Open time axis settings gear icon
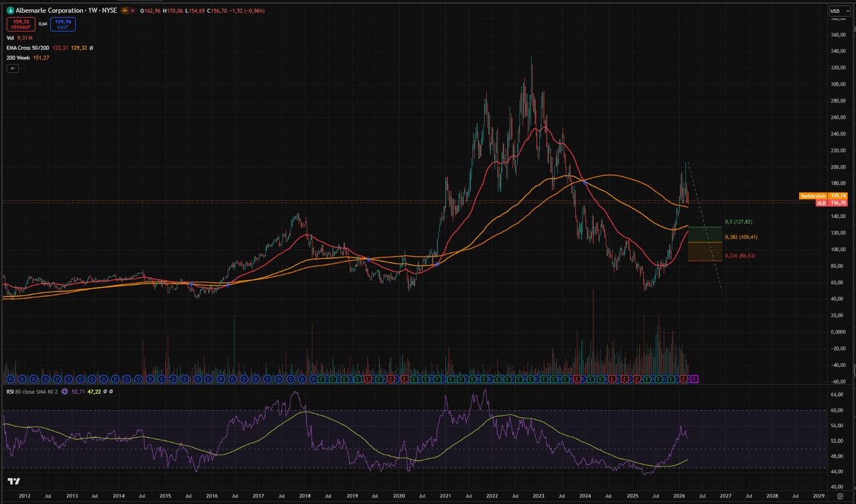 point(840,497)
